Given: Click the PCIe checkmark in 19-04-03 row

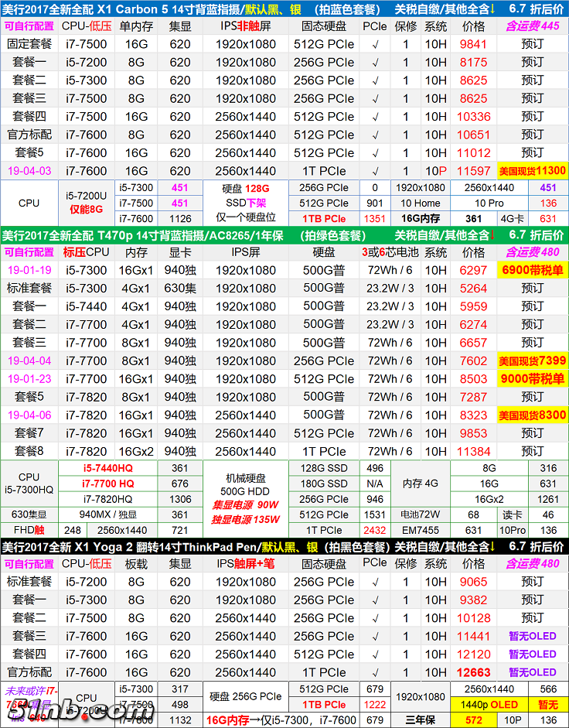Looking at the screenshot, I should [x=375, y=171].
